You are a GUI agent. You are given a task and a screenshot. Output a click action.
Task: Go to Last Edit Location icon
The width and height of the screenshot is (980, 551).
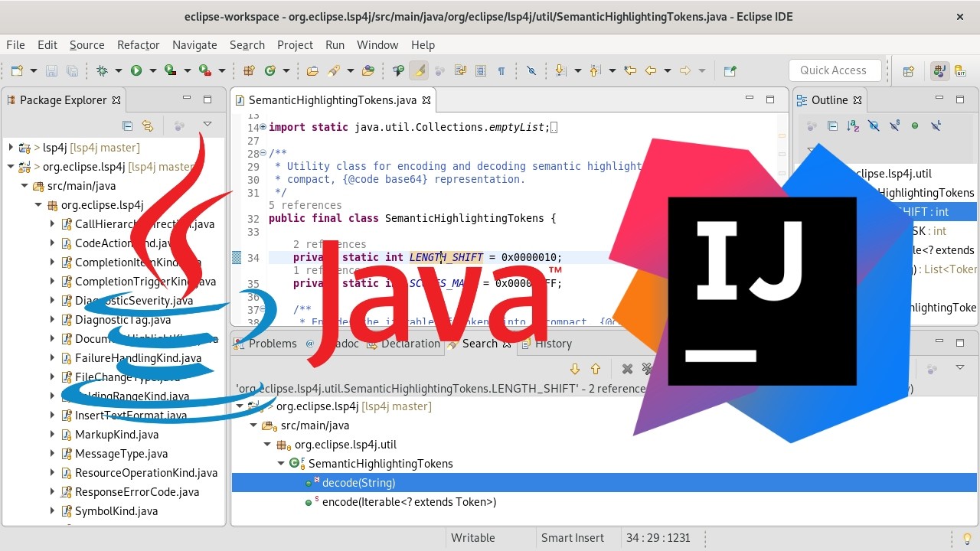click(630, 70)
